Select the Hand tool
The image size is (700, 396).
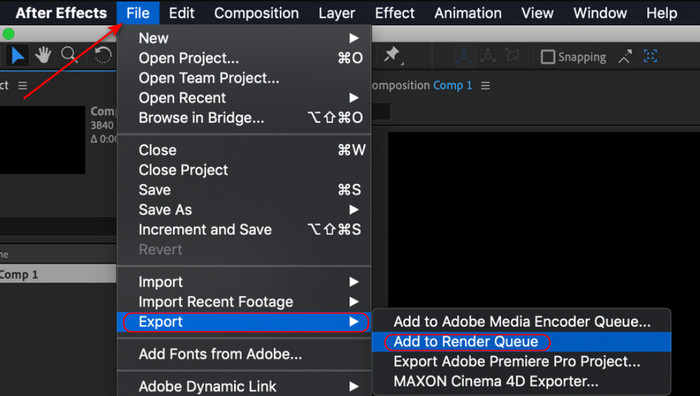click(x=43, y=56)
